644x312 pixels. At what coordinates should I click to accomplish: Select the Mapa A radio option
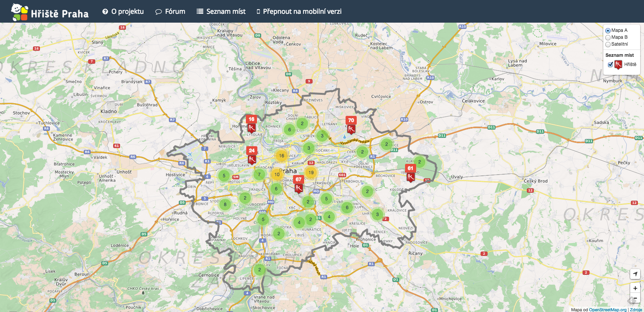(608, 31)
